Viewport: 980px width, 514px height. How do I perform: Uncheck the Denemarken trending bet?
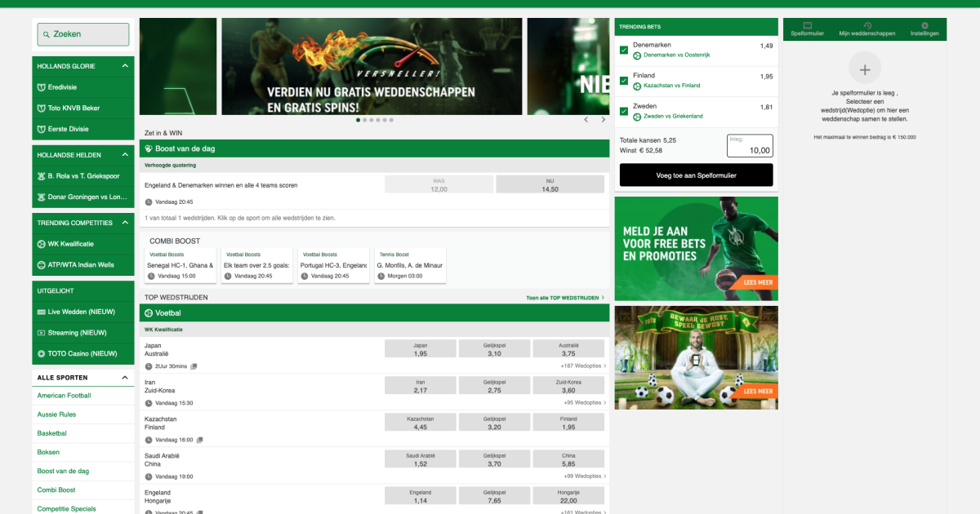tap(624, 50)
